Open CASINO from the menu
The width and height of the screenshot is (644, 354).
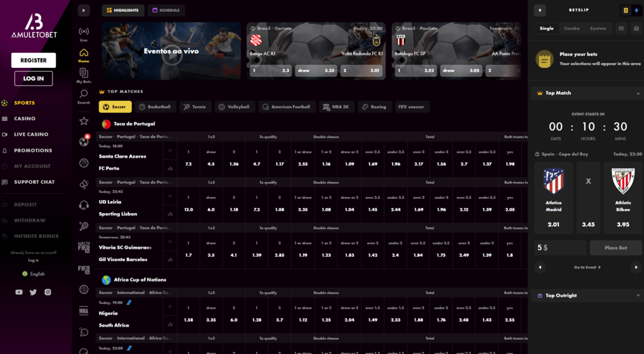click(x=24, y=118)
